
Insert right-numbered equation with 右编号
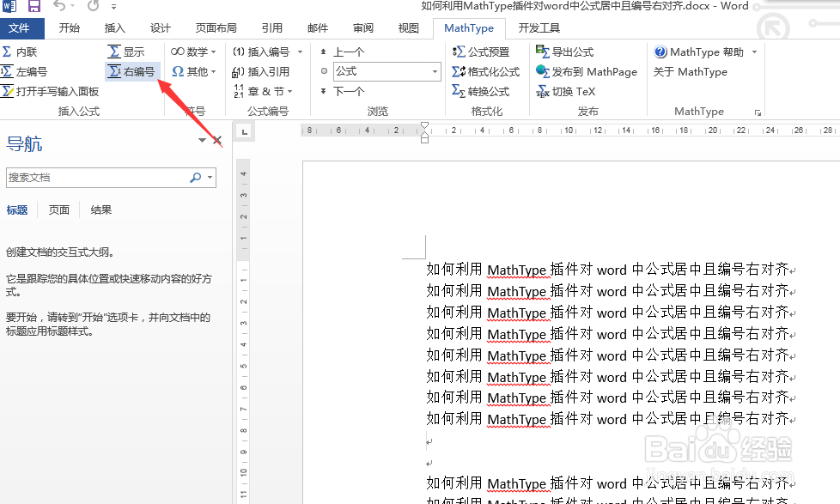pos(131,72)
